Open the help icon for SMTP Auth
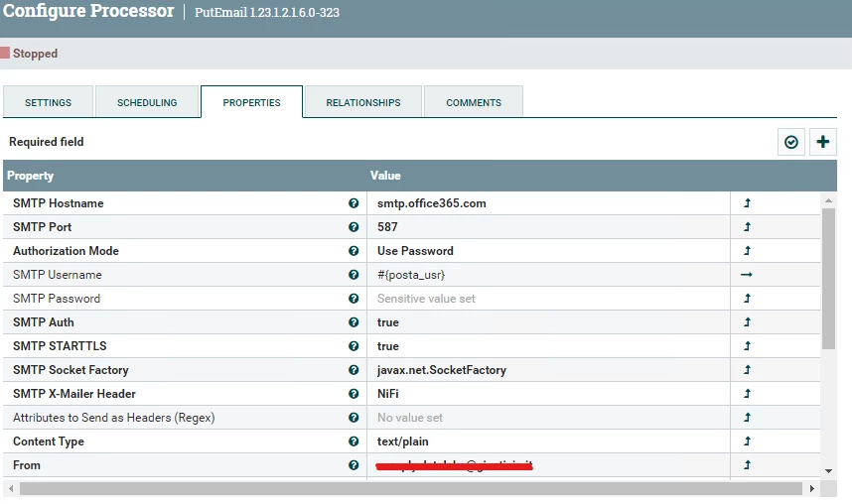 tap(354, 322)
